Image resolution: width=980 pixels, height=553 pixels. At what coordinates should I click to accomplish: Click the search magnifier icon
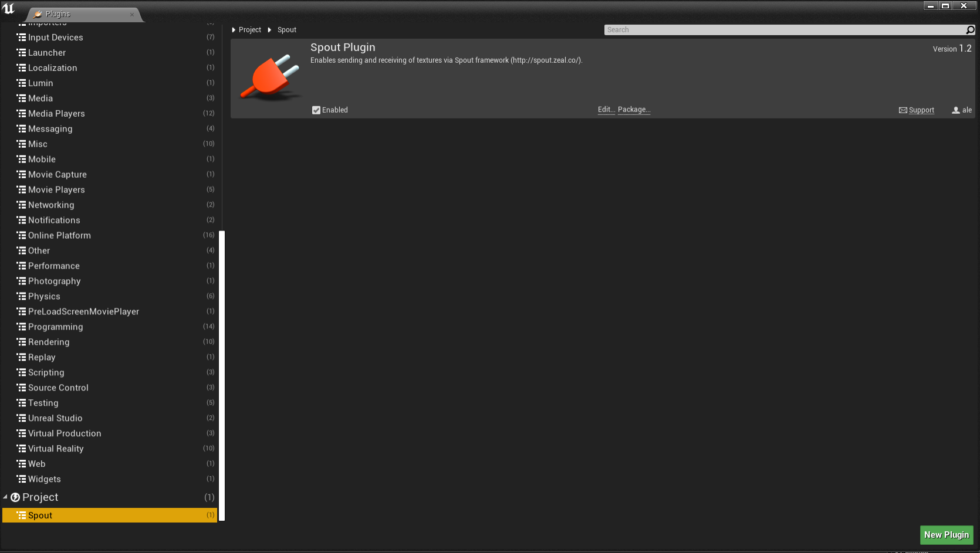(970, 30)
